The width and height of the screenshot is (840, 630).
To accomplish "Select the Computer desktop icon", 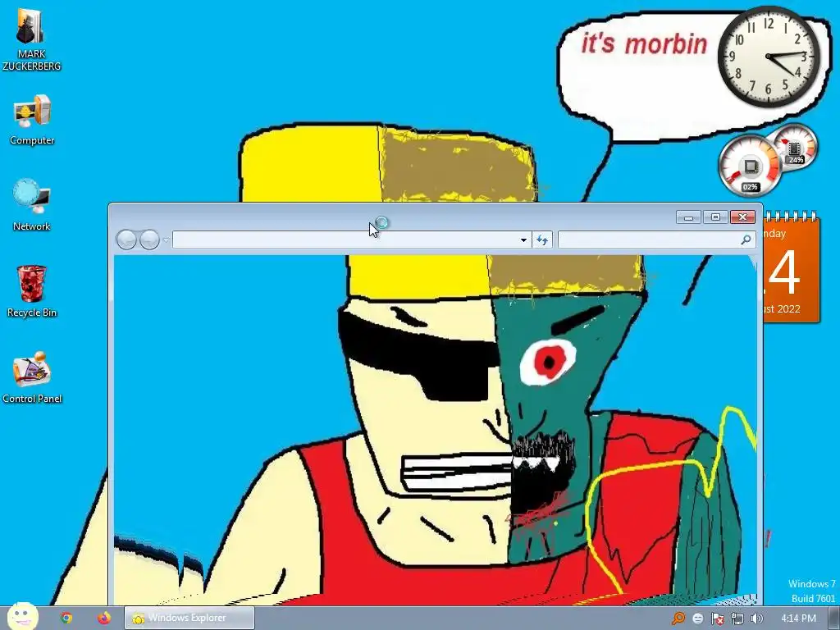I will click(x=32, y=120).
